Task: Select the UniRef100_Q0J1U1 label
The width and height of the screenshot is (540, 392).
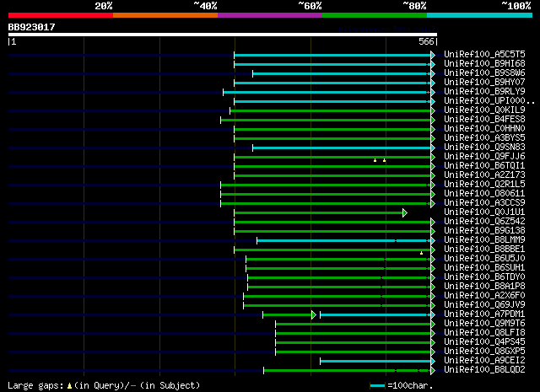Action: coord(484,212)
